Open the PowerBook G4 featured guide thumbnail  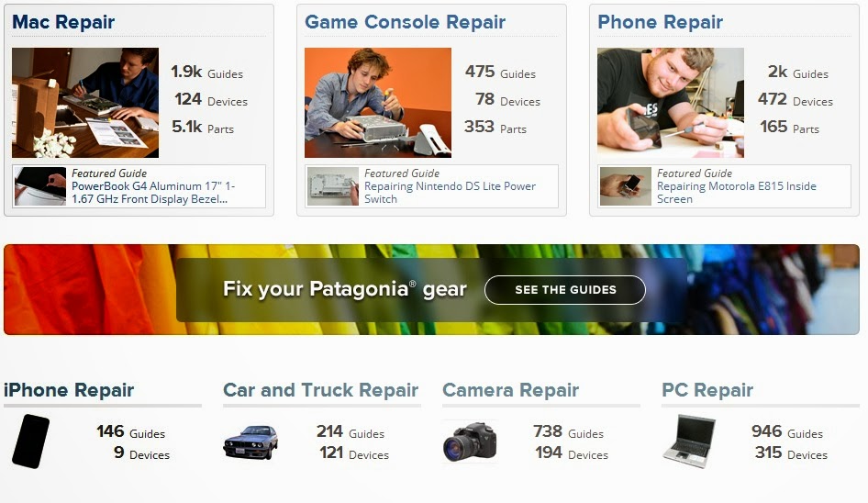coord(40,186)
